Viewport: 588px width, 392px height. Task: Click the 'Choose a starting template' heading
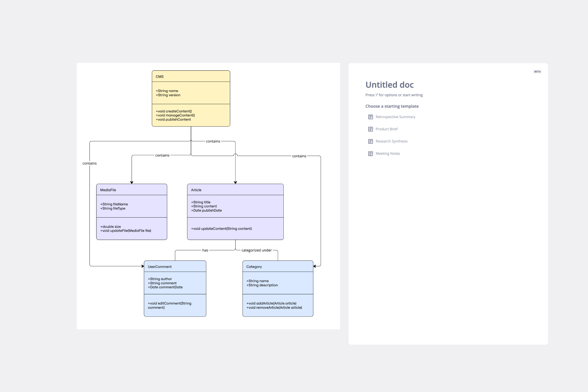coord(392,106)
